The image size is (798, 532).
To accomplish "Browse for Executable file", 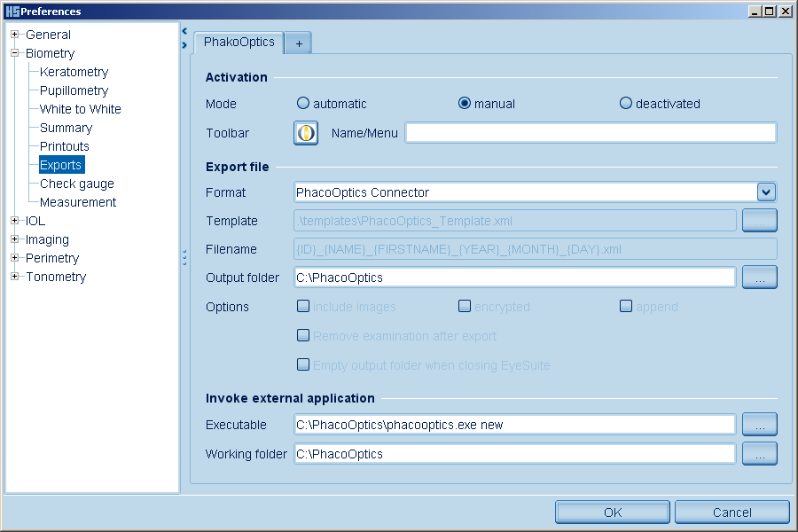I will click(x=759, y=425).
